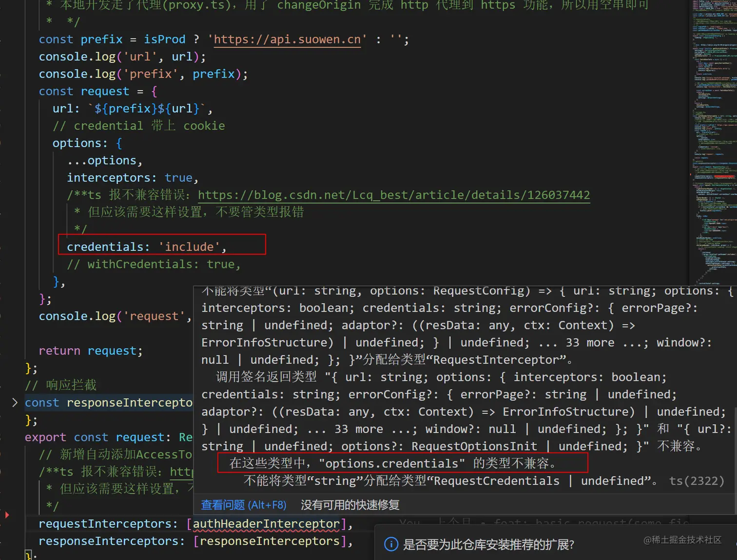Image resolution: width=737 pixels, height=560 pixels.
Task: Click the '...options,' spread line
Action: [x=105, y=160]
